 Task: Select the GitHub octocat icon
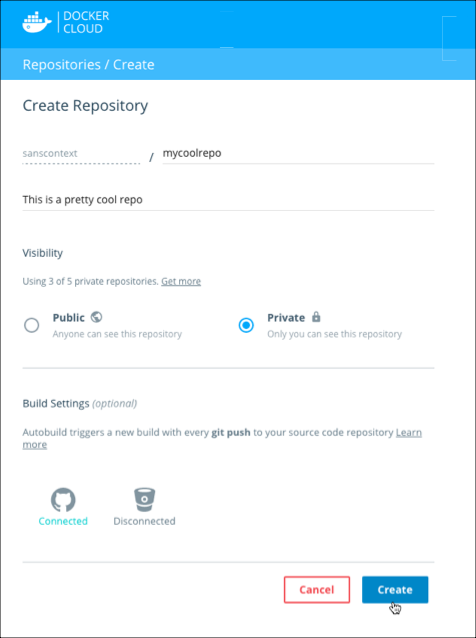point(63,500)
